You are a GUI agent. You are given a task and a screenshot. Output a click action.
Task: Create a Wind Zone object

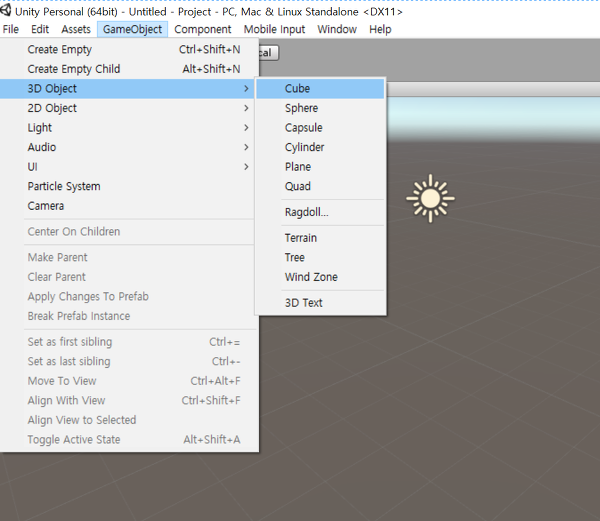coord(320,277)
